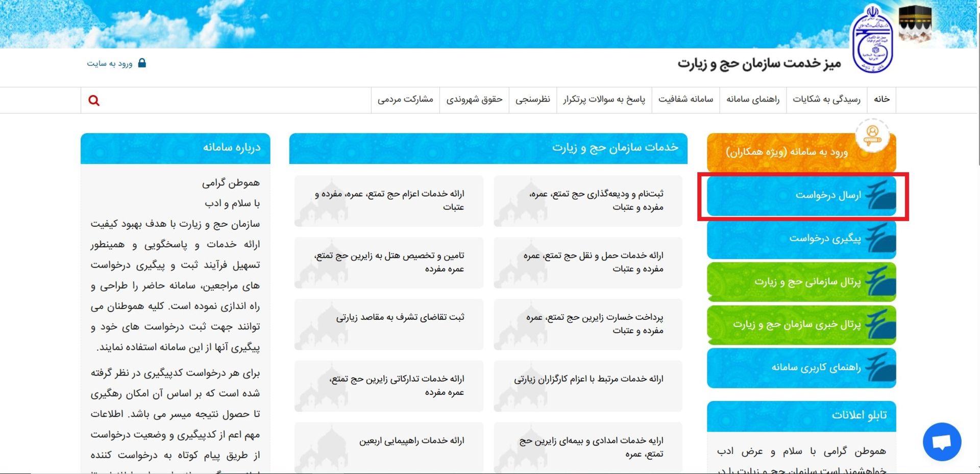Select سامانه شفافیت in navigation bar
The image size is (980, 474).
pyautogui.click(x=685, y=100)
